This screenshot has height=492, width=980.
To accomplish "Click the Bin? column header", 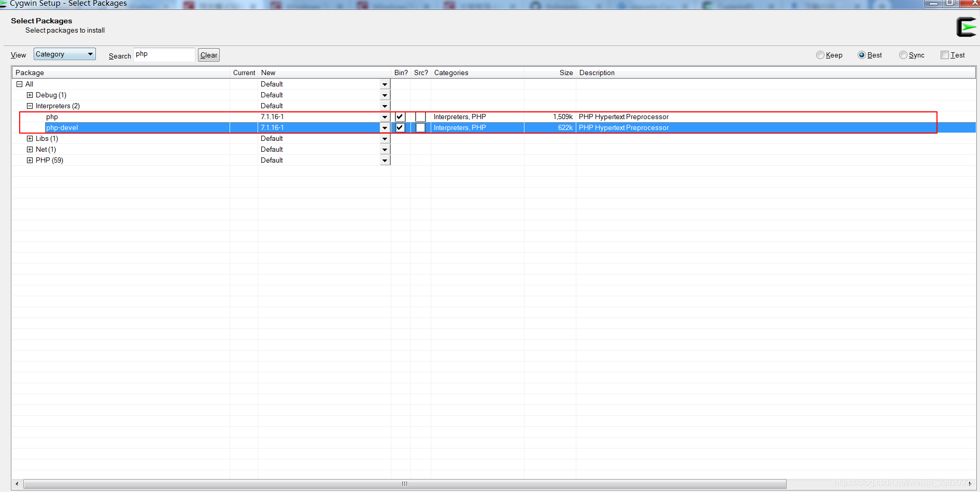I will (x=401, y=73).
